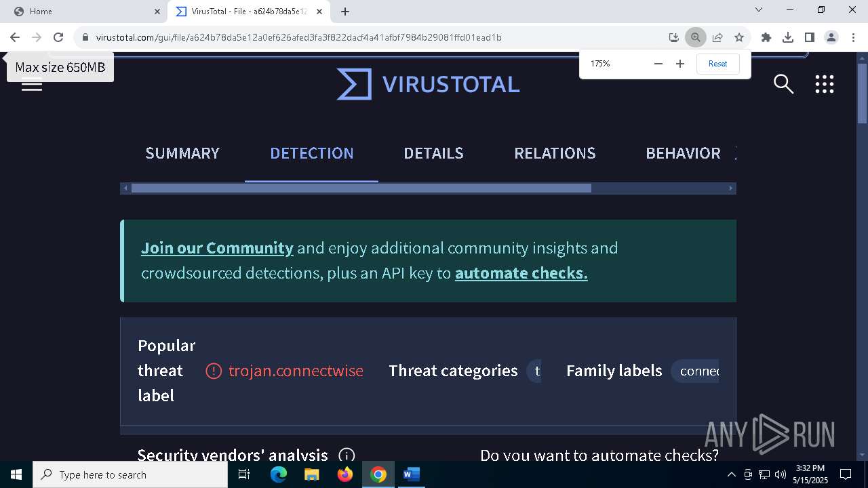Click the share page icon
Screen dimensions: 868x488
tap(717, 37)
